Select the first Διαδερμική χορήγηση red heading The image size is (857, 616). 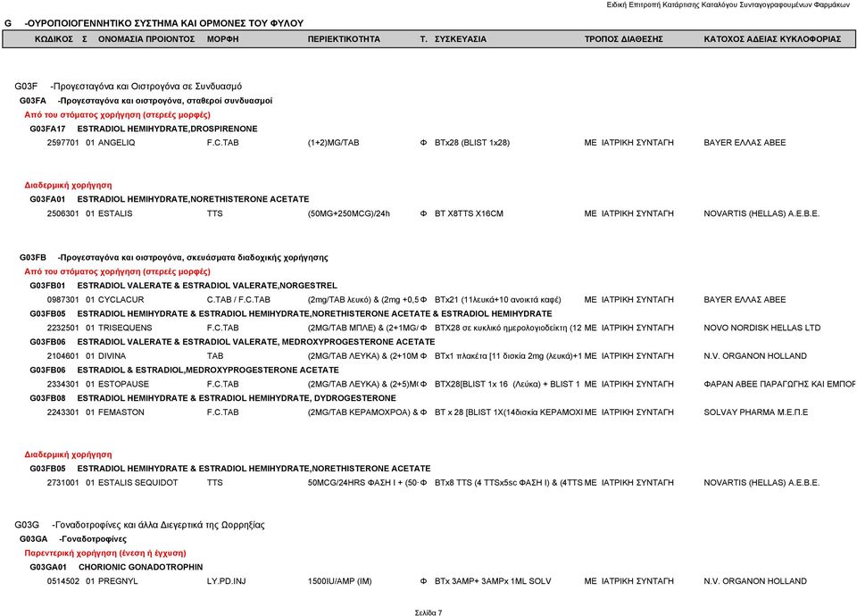point(68,186)
